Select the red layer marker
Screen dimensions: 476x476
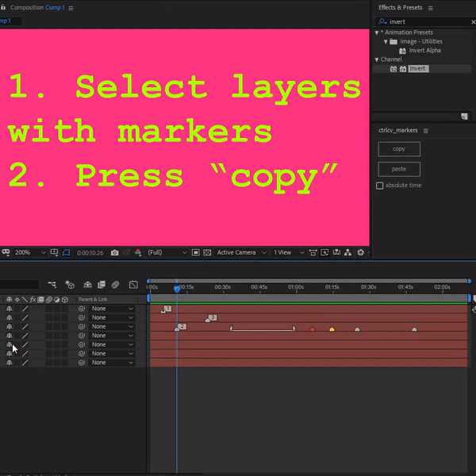312,329
